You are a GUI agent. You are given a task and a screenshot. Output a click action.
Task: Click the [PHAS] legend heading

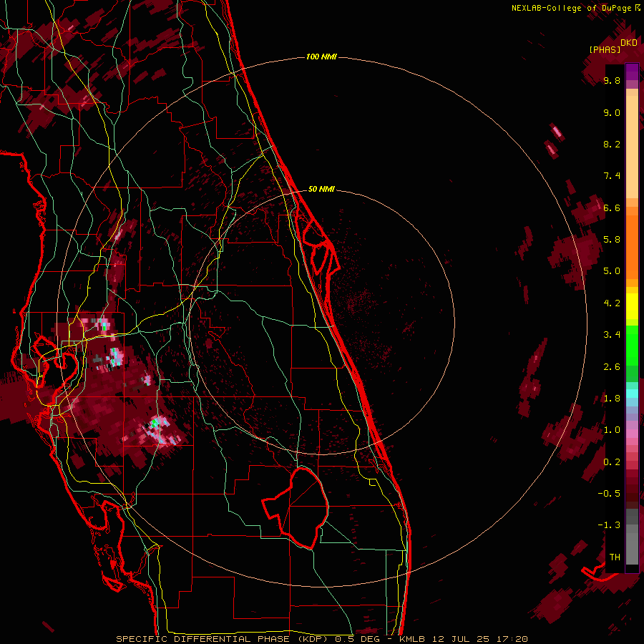[605, 49]
